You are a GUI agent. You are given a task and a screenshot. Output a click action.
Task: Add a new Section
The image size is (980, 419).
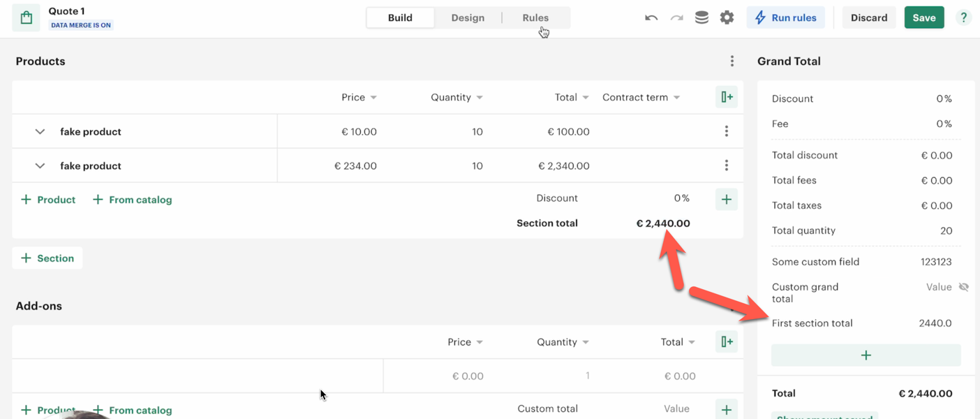click(x=47, y=258)
